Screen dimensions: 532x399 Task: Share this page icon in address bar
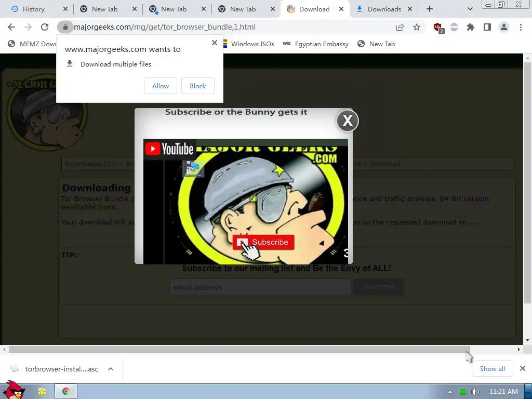click(400, 27)
